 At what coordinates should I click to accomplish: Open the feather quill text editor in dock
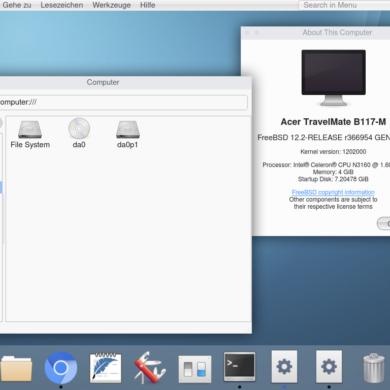tap(105, 368)
